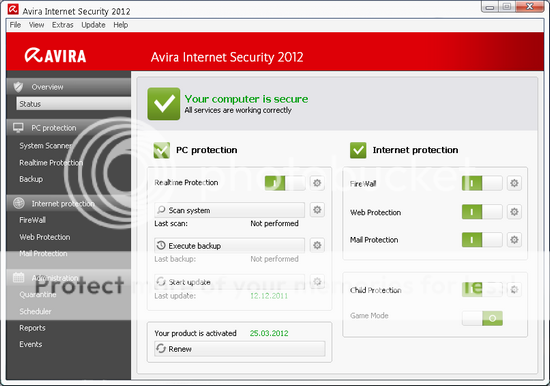Click 'Not performed' next to Last scan

point(274,224)
